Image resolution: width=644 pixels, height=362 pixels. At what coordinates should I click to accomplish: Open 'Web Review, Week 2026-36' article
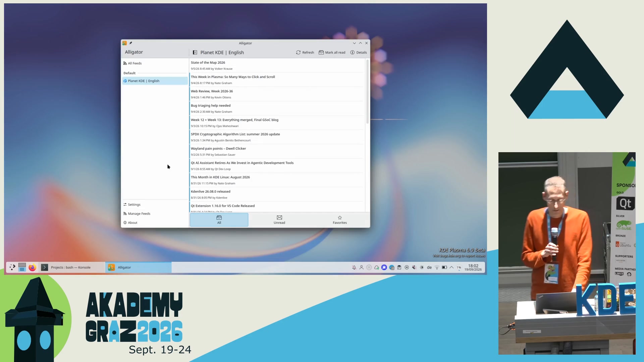click(x=277, y=94)
